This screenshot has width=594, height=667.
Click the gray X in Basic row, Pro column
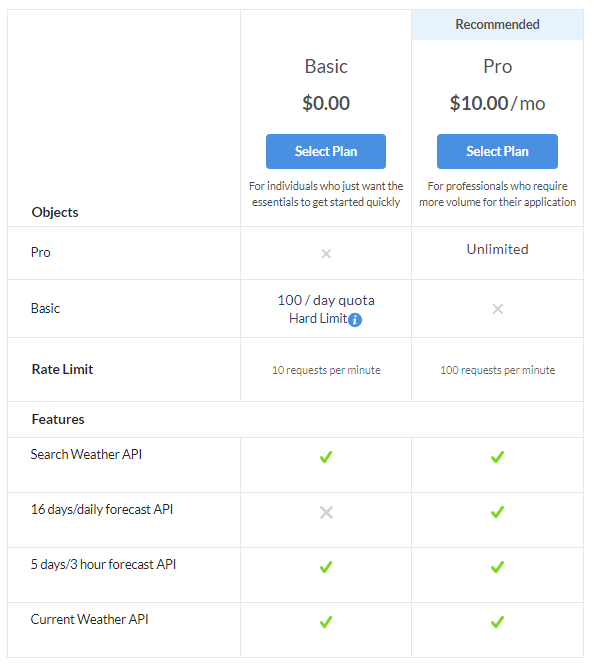click(x=498, y=309)
